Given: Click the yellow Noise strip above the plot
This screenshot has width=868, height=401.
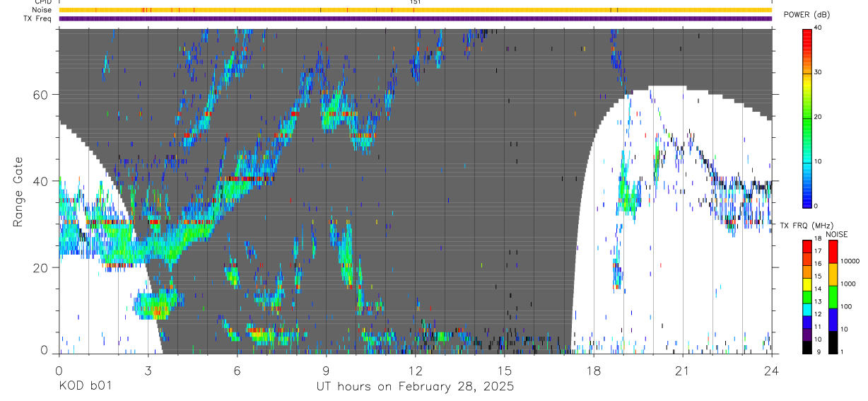Looking at the screenshot, I should click(x=415, y=10).
